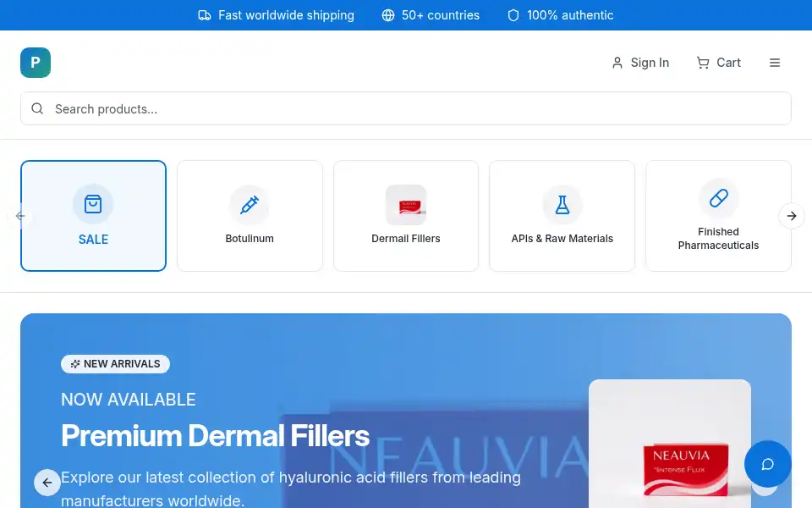This screenshot has width=812, height=508.
Task: Select the Botulinum category
Action: 250,216
